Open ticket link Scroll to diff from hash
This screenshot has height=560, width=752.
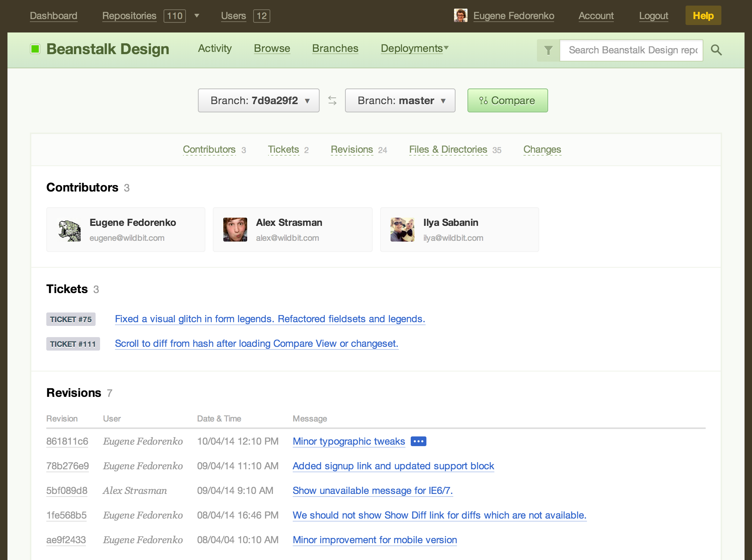click(x=257, y=343)
